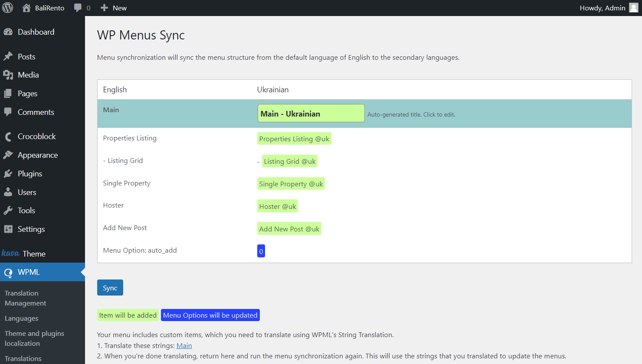Open the New content menu
This screenshot has width=642, height=364.
pos(120,8)
